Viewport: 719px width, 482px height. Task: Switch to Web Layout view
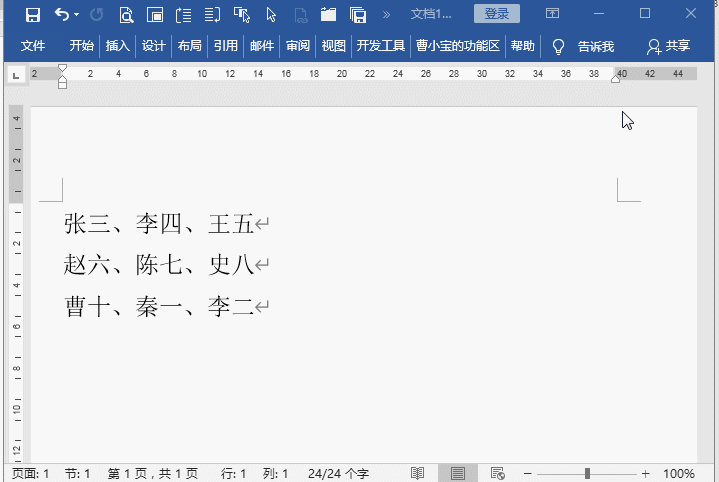click(498, 473)
